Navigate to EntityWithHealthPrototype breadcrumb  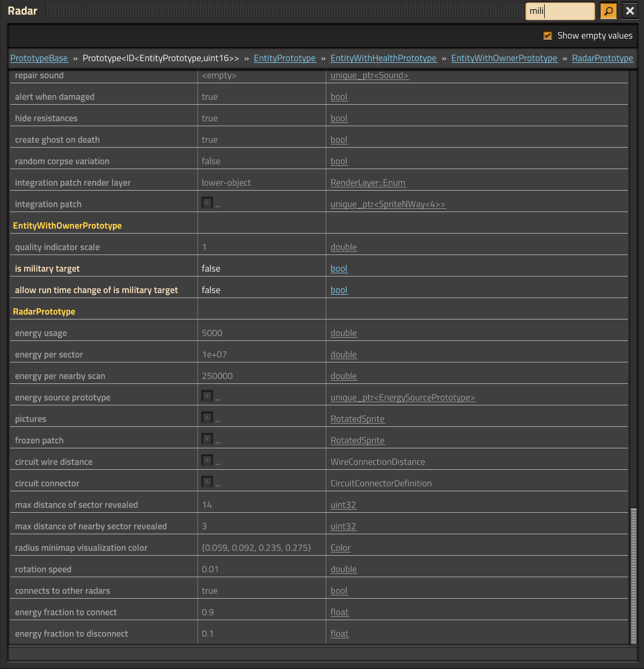383,58
